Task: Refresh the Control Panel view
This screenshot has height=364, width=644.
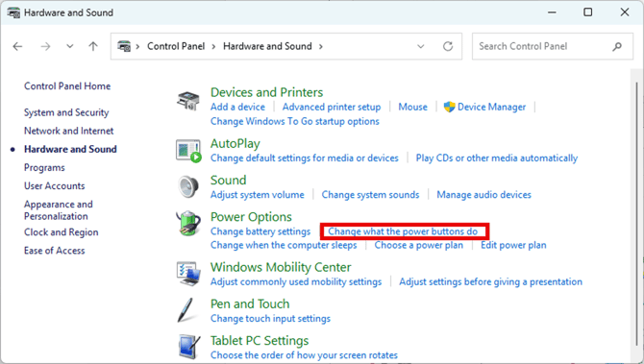Action: pos(448,46)
